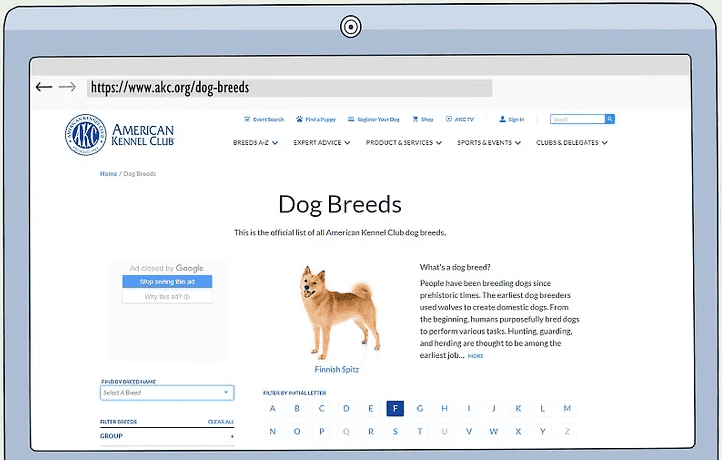Viewport: 722px width, 460px height.
Task: Filter breeds by letter A
Action: 273,408
